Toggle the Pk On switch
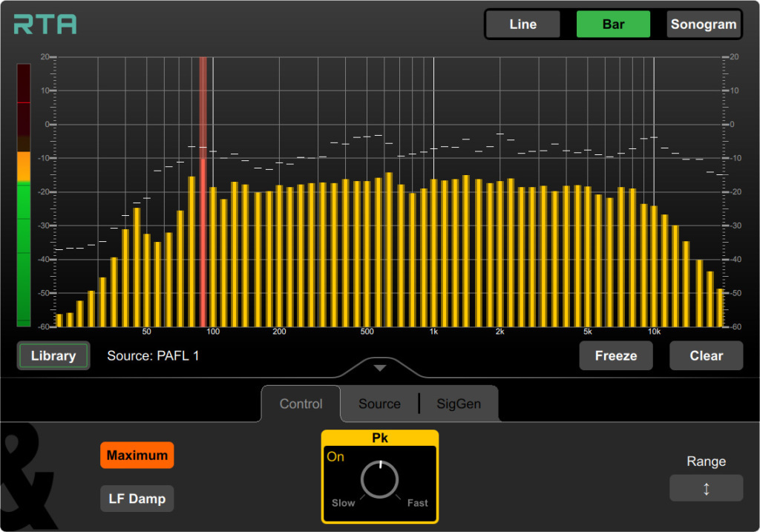Viewport: 760px width, 532px height. coord(335,456)
